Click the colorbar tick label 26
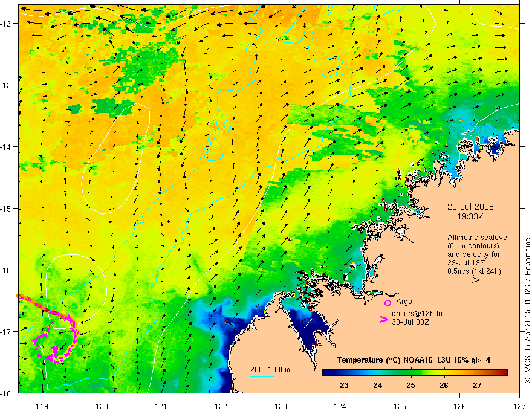 coord(444,386)
